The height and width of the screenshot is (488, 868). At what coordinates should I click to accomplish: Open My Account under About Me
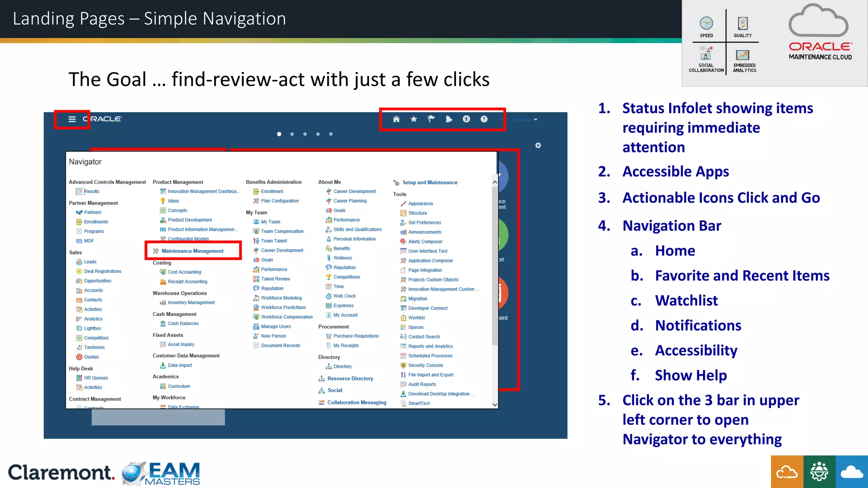tap(345, 315)
